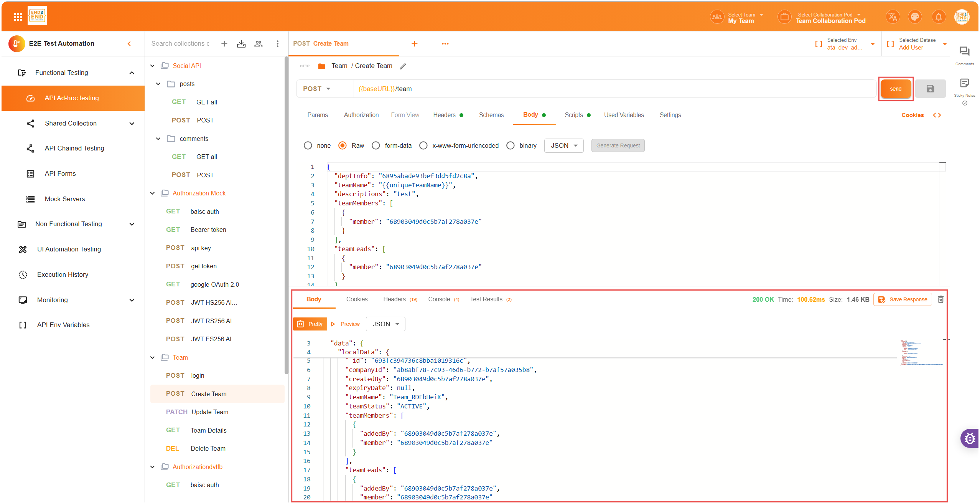Select the form-data radio option
This screenshot has height=504, width=980.
tap(376, 145)
